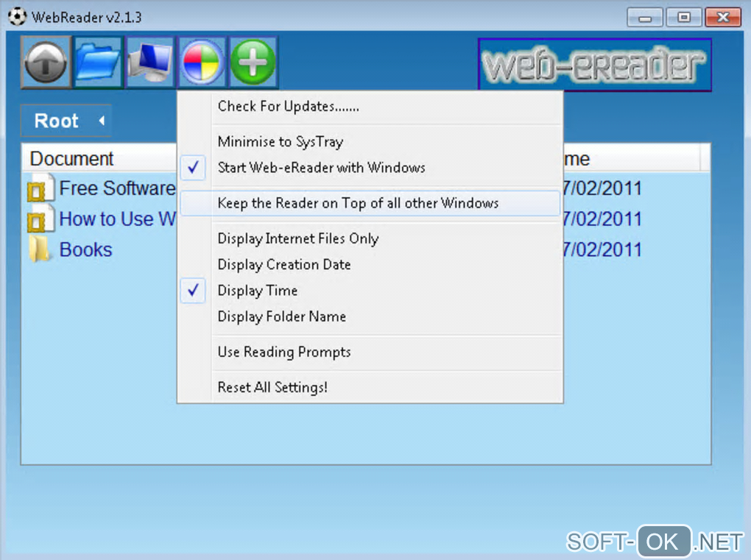Click the date in How to Use row
The width and height of the screenshot is (751, 560).
point(602,219)
